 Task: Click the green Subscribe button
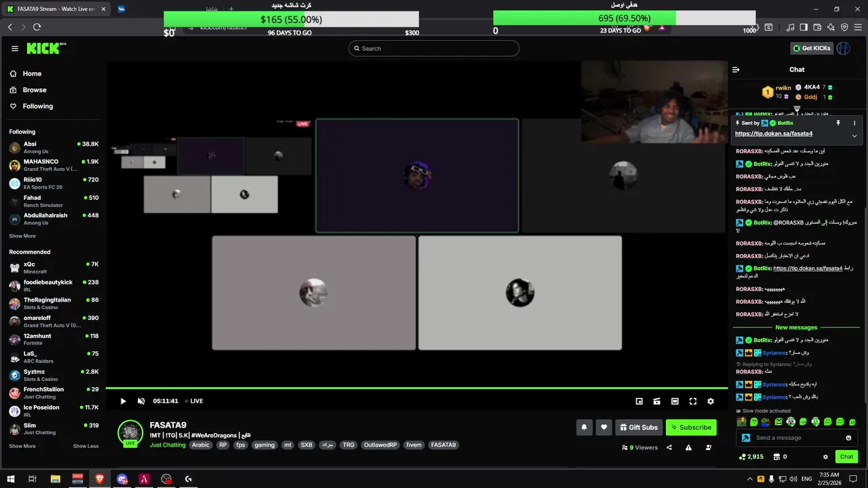pos(691,427)
